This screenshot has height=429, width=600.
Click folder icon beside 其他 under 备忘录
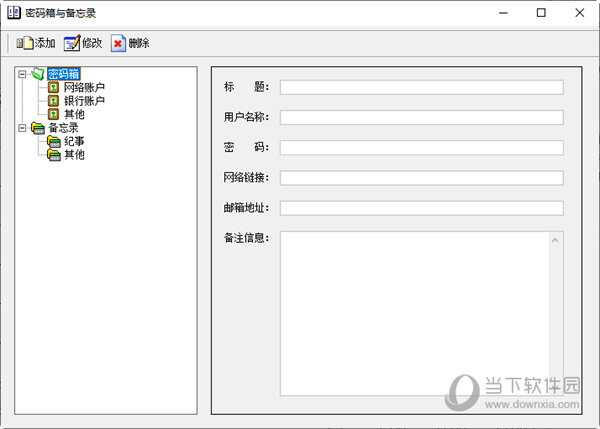coord(54,155)
